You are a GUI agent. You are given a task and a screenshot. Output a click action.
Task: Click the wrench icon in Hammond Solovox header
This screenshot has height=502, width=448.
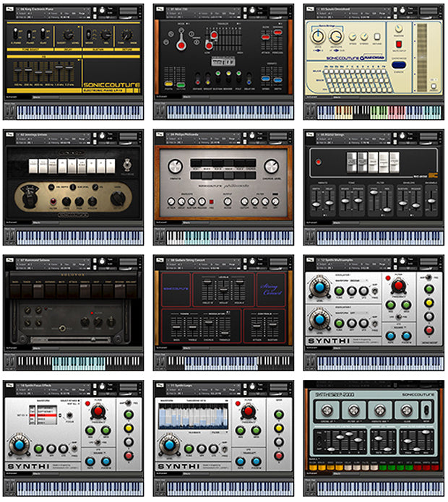click(x=11, y=260)
